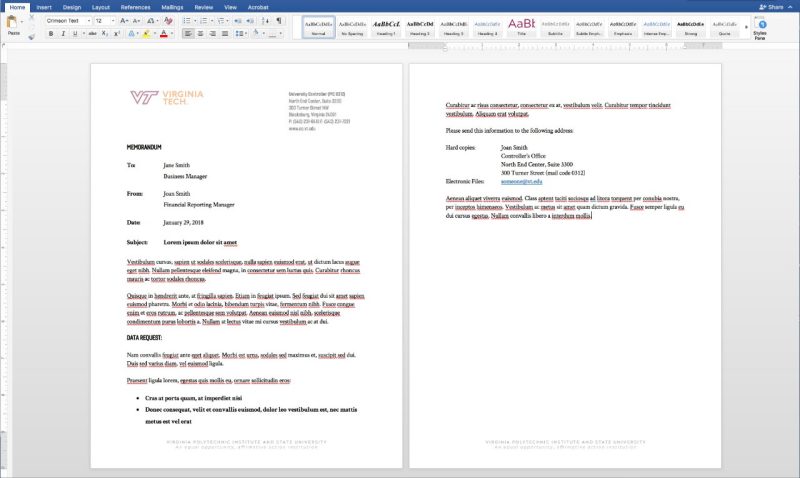Apply the Strong style
This screenshot has width=800, height=478.
pyautogui.click(x=690, y=27)
